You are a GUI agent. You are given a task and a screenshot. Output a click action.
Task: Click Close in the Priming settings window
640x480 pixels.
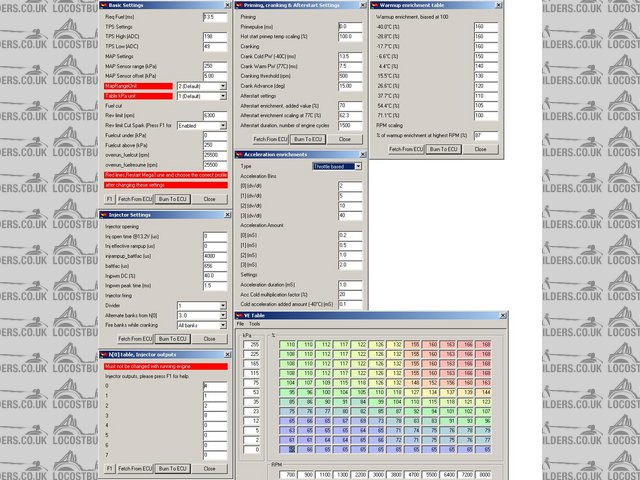pyautogui.click(x=344, y=139)
